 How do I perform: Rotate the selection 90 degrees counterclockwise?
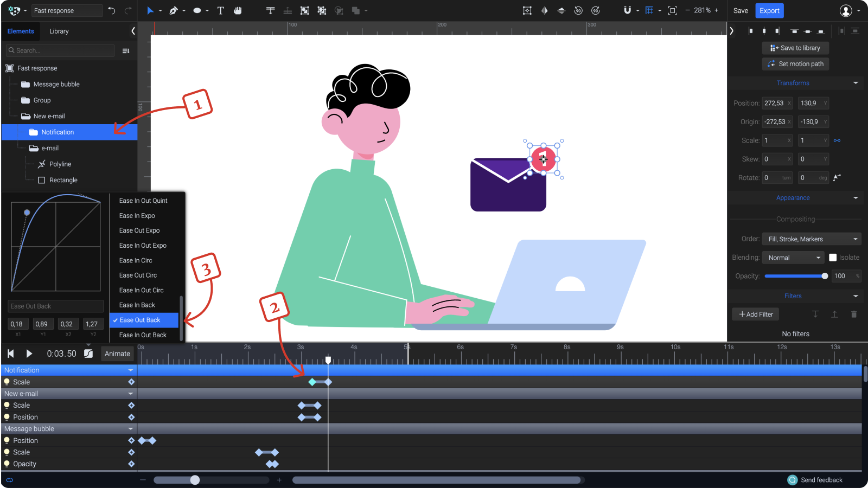pyautogui.click(x=578, y=10)
